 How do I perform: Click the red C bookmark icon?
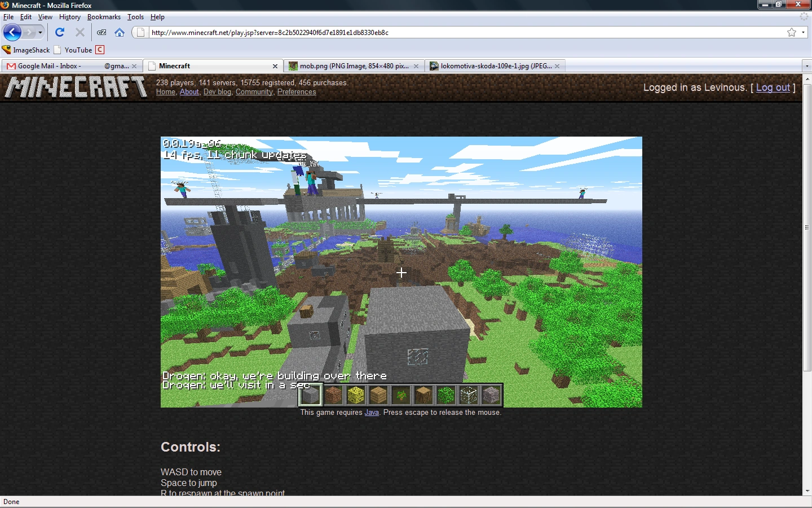tap(100, 50)
